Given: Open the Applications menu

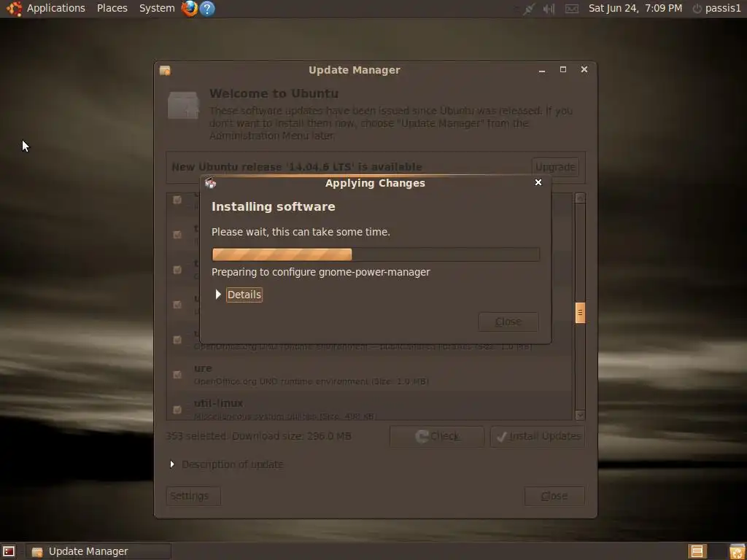Looking at the screenshot, I should [x=55, y=8].
